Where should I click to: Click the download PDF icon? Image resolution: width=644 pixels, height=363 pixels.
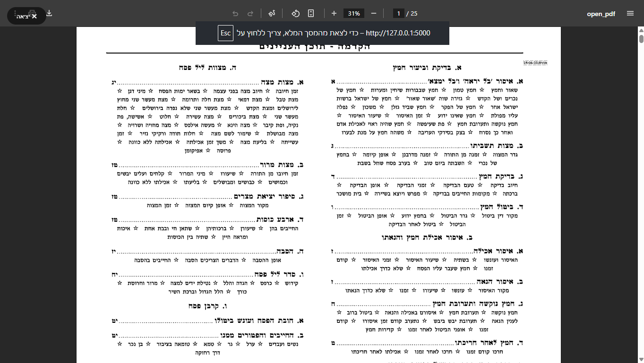tap(49, 13)
